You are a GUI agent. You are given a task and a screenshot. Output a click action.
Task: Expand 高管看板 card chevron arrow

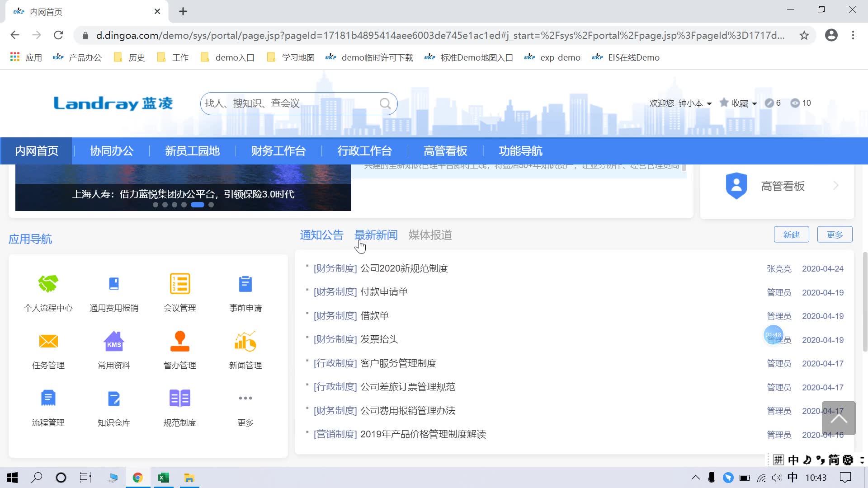click(x=835, y=186)
